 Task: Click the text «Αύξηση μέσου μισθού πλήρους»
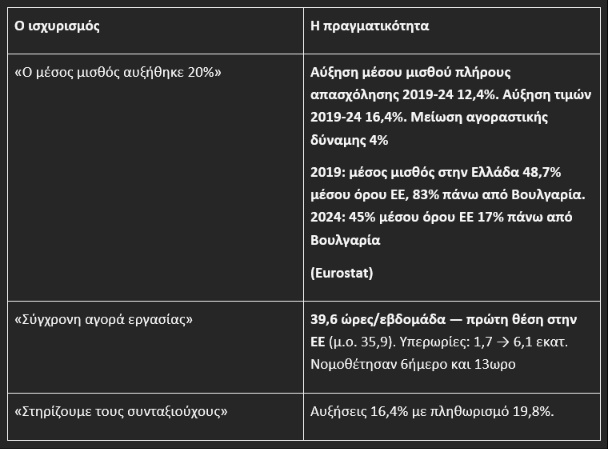[410, 73]
